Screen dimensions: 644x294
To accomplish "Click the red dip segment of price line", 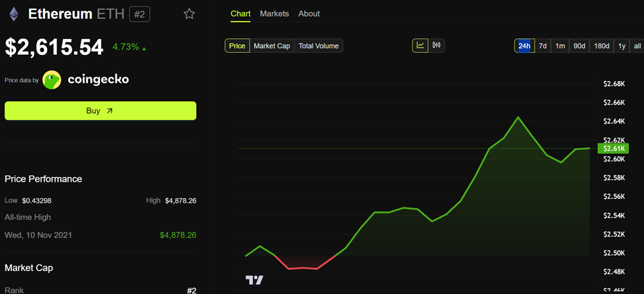I will click(304, 267).
